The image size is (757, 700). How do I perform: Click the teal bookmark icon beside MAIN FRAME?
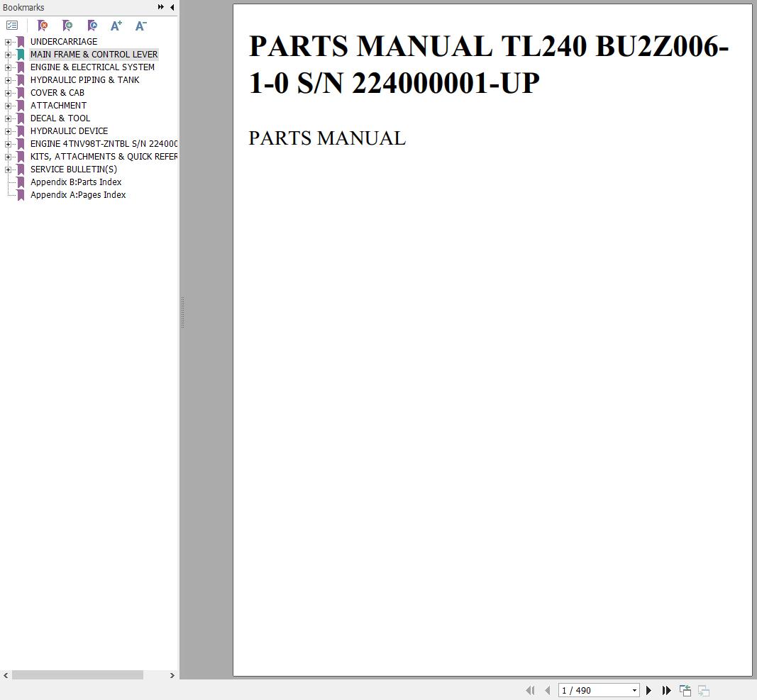21,55
